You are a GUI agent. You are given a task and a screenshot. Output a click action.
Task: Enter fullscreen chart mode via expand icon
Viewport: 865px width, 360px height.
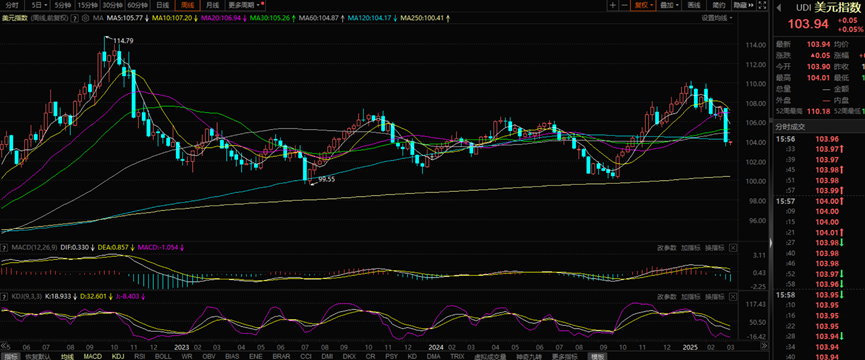[x=762, y=5]
